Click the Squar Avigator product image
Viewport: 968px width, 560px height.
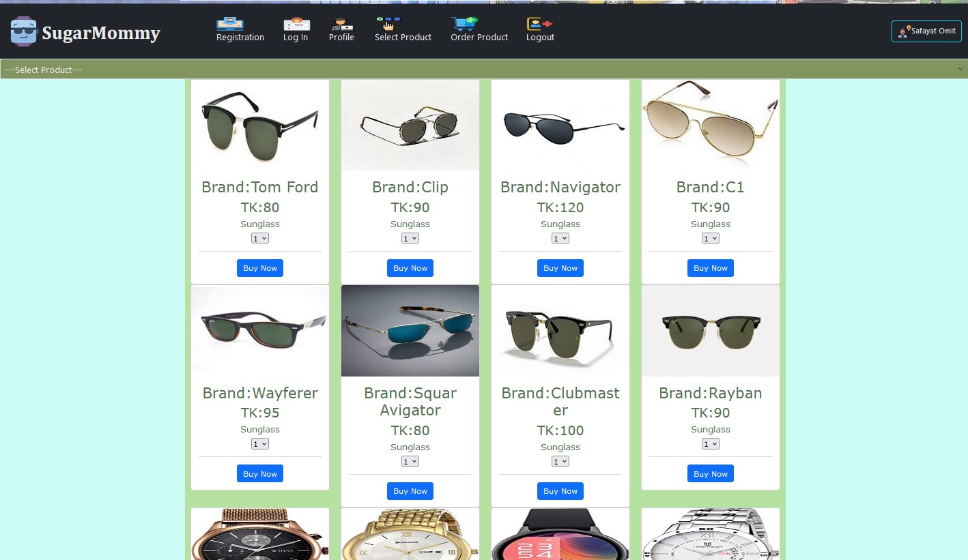point(410,331)
